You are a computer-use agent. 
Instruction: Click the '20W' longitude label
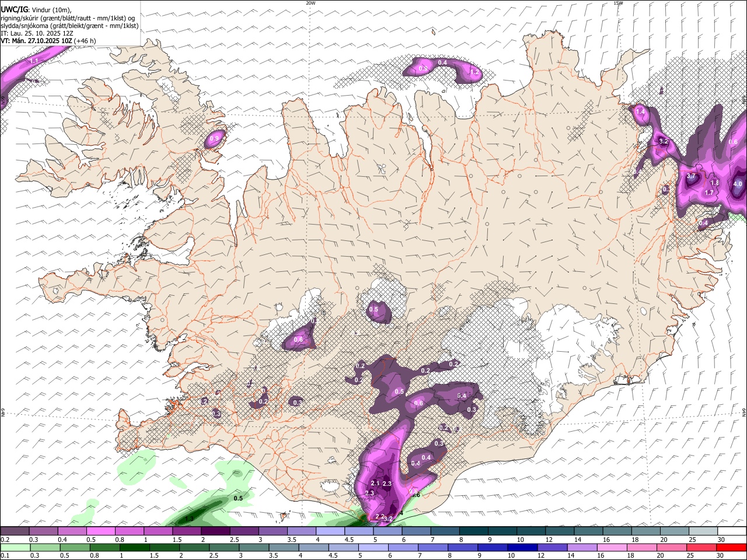310,2
